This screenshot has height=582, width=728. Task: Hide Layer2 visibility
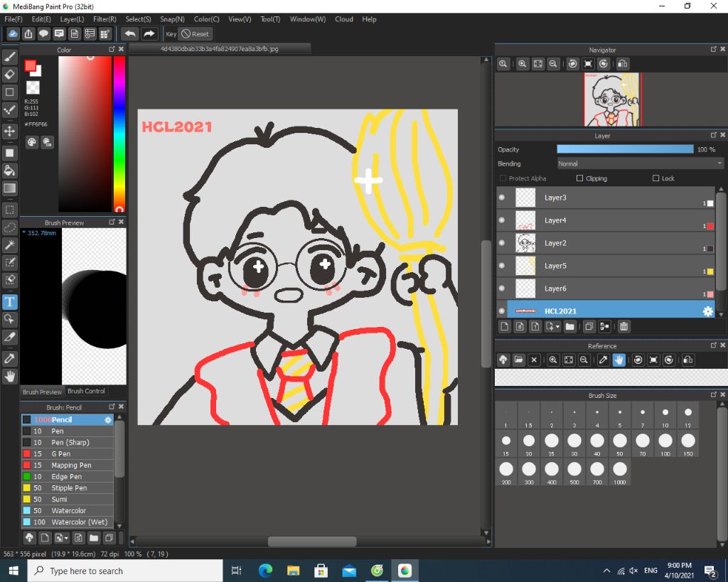pyautogui.click(x=502, y=243)
